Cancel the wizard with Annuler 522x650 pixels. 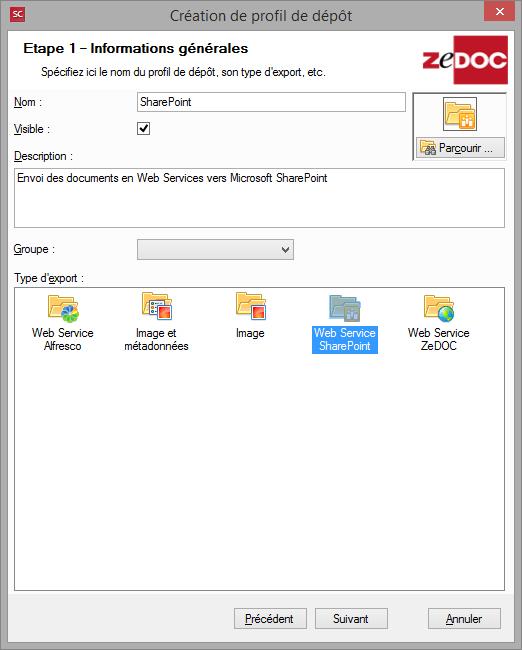pyautogui.click(x=464, y=618)
